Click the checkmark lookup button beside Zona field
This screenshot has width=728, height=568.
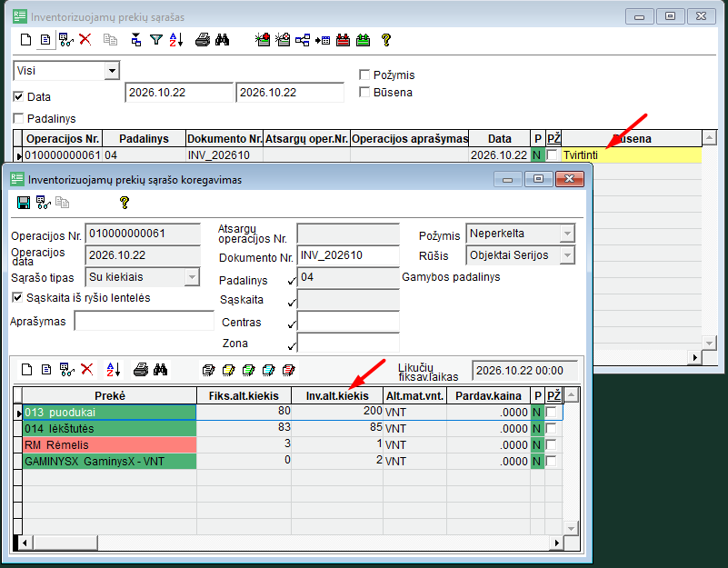(292, 345)
